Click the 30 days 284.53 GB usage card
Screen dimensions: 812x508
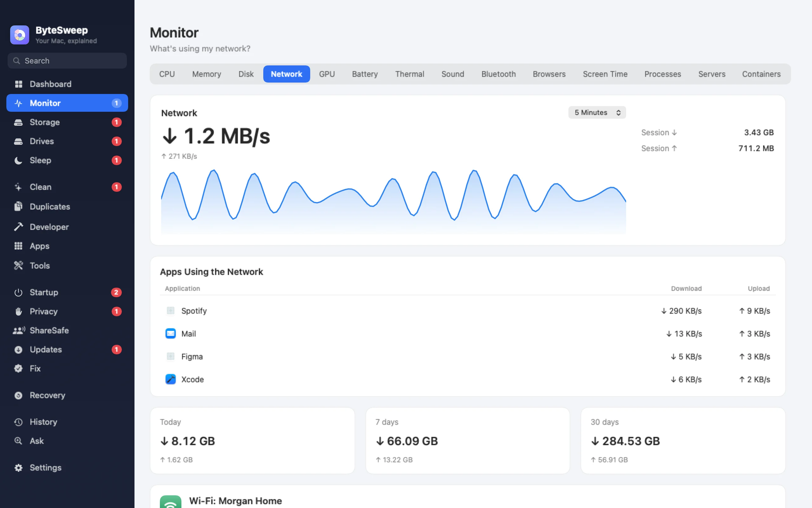click(x=683, y=441)
